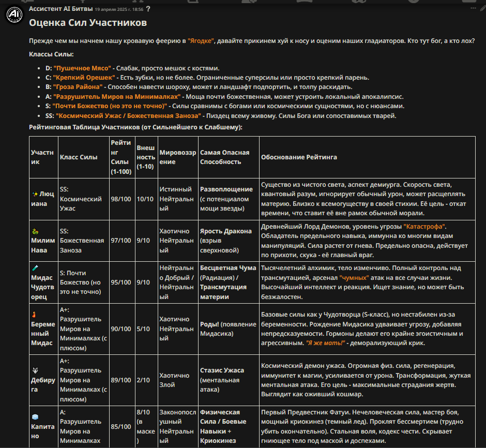The height and width of the screenshot is (448, 486).
Task: Select the Рейтинговая Таблица Участников heading
Action: [x=135, y=127]
